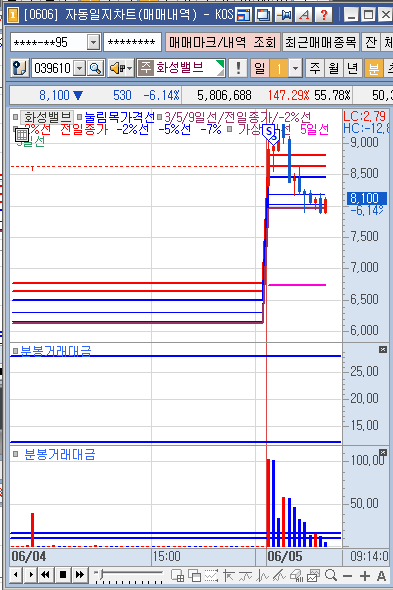
Task: Click the dashed selection chart icon
Action: 211,575
